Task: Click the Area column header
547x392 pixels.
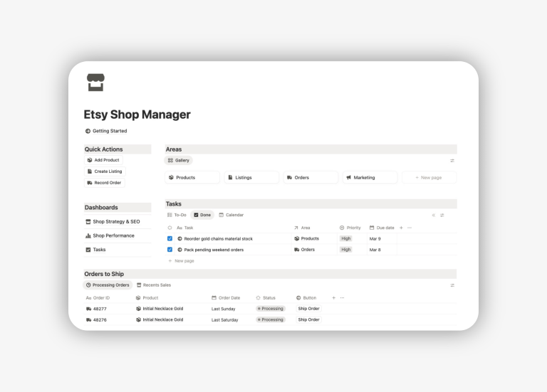Action: pyautogui.click(x=302, y=228)
